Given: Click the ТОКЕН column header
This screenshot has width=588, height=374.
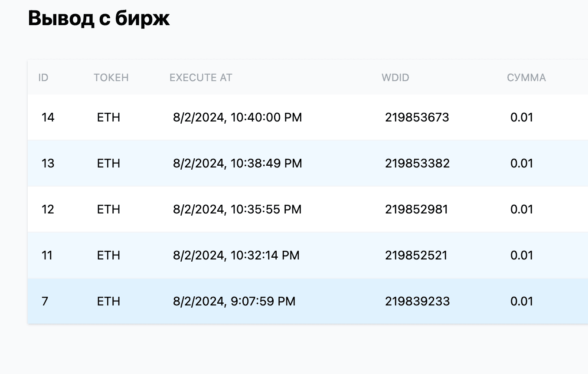Looking at the screenshot, I should pyautogui.click(x=111, y=78).
